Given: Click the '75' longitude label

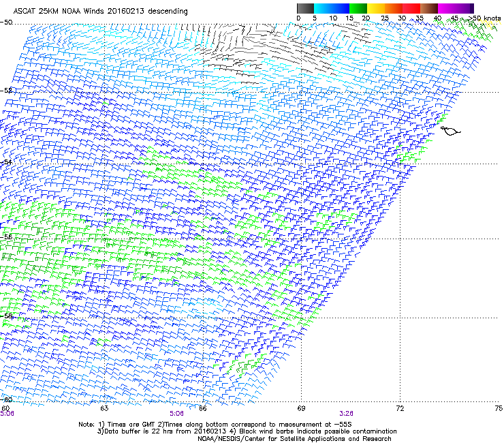Looking at the screenshot, I should (x=499, y=408).
